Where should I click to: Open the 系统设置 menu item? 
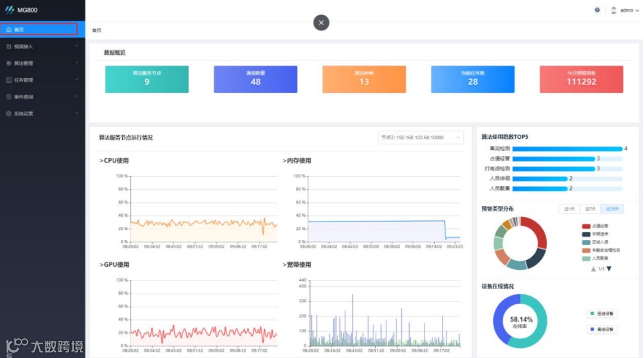point(42,114)
